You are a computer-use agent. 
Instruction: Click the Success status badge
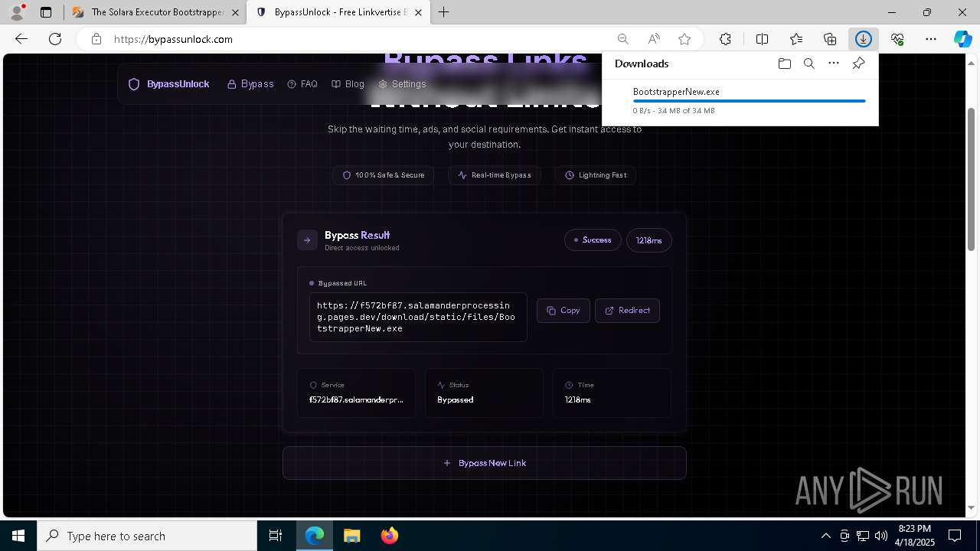(593, 240)
